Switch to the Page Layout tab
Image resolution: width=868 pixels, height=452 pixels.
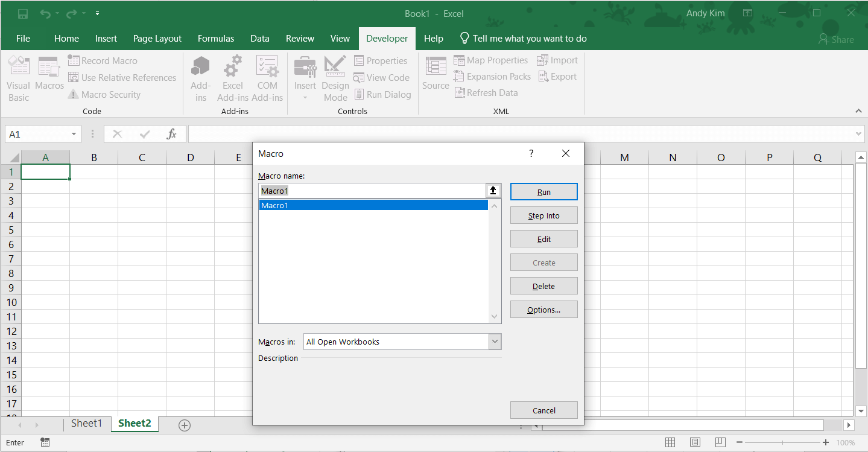click(x=157, y=38)
